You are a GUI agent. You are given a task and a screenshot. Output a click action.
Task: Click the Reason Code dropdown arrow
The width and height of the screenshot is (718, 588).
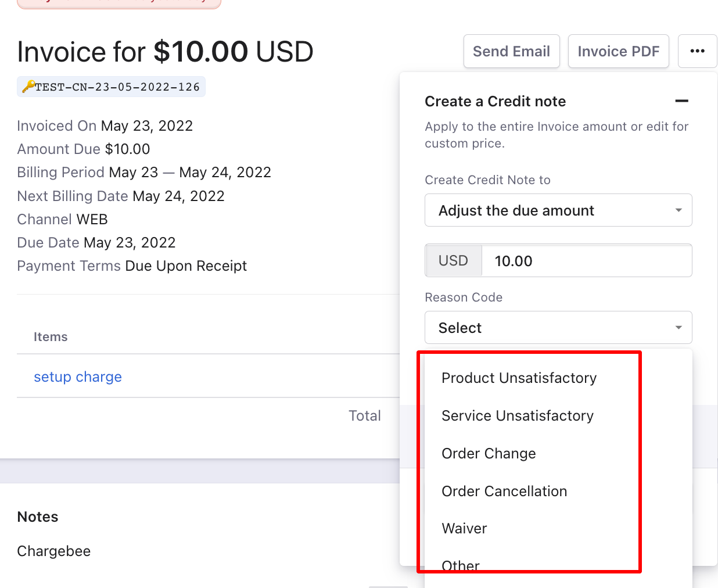pyautogui.click(x=678, y=328)
